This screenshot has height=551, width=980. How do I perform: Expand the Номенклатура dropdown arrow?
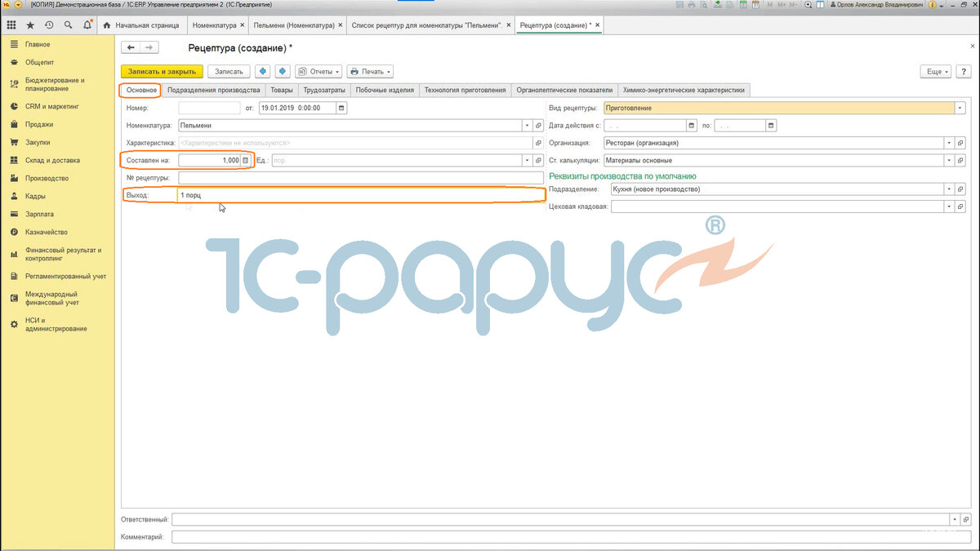pos(528,126)
